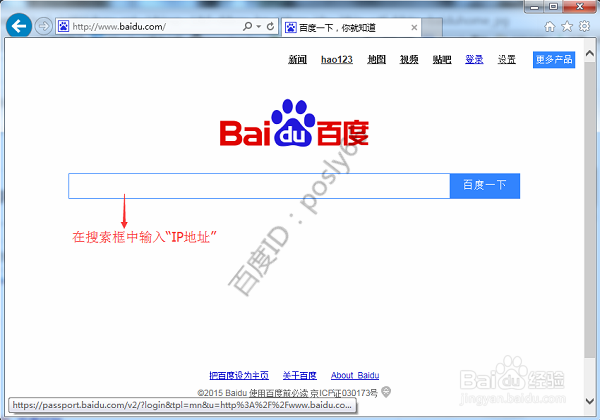Open browser tools gear icon
Viewport: 600px width, 420px height.
(584, 26)
